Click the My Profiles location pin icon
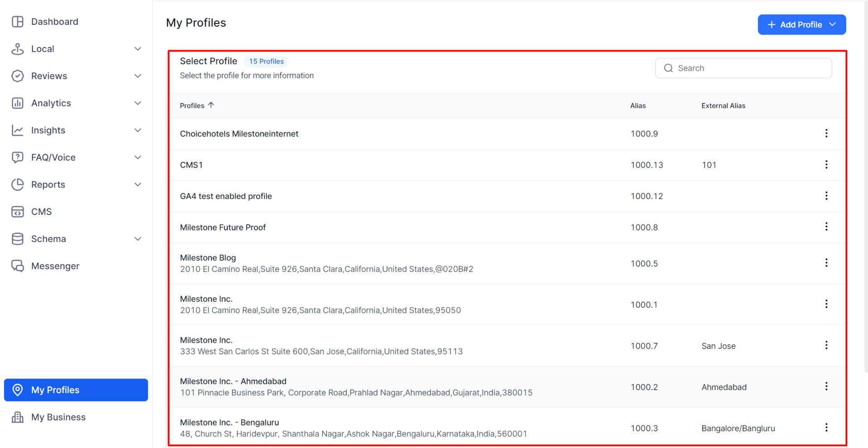Image resolution: width=868 pixels, height=448 pixels. click(18, 390)
